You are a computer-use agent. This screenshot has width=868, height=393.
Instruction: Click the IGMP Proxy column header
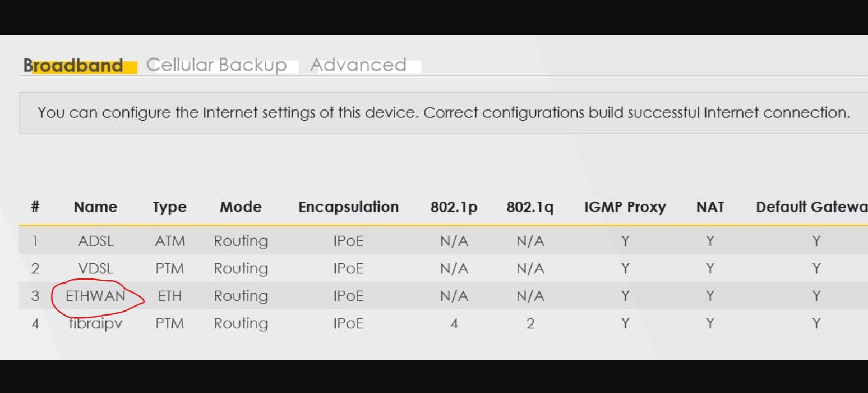pos(625,207)
